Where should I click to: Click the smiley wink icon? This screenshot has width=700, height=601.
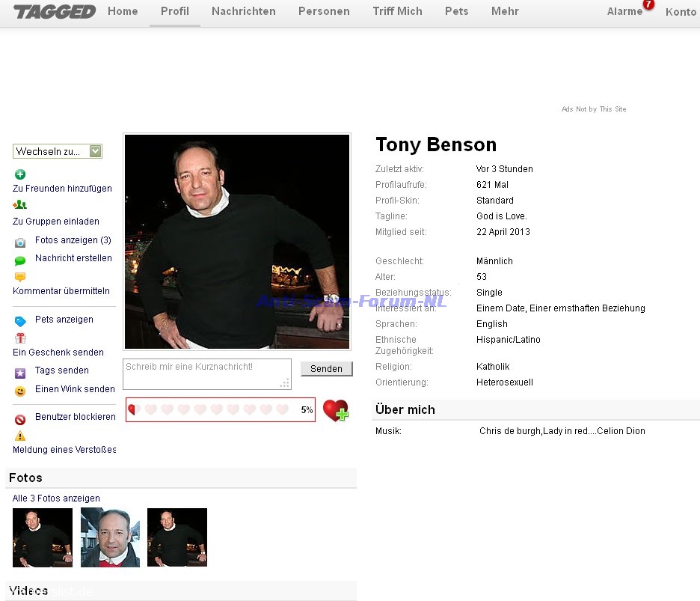(x=20, y=391)
